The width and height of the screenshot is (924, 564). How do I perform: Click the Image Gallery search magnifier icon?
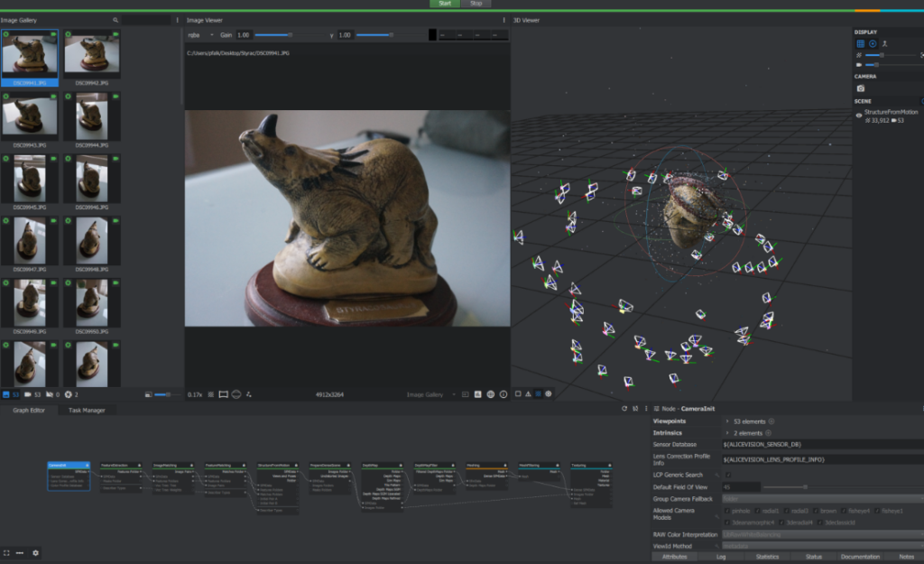[115, 20]
